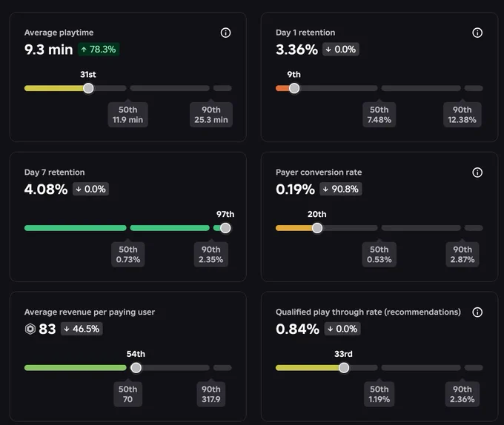The image size is (504, 425).
Task: Open info icon on Qualified play through rate
Action: (x=477, y=312)
